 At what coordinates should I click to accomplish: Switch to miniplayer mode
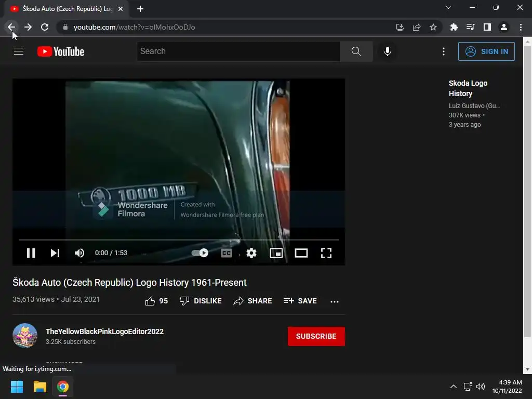276,253
